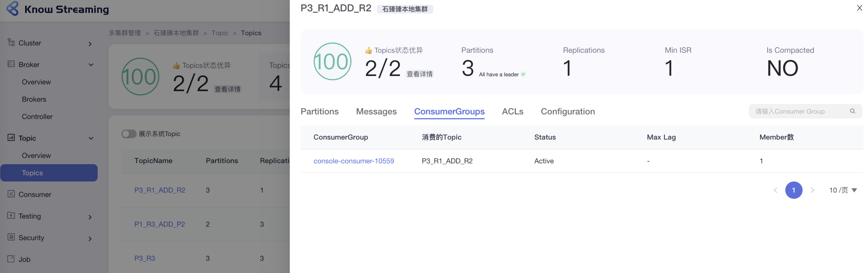Image resolution: width=868 pixels, height=273 pixels.
Task: Click the Cluster sidebar icon
Action: [x=11, y=43]
